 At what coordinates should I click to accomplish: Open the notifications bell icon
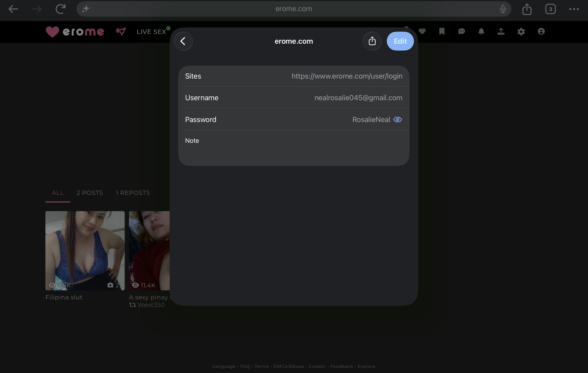coord(481,31)
